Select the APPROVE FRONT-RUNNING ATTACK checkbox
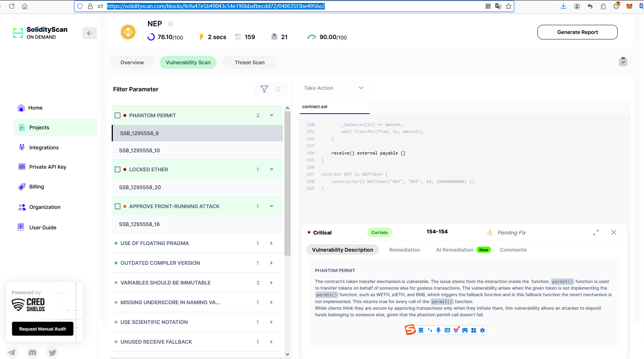 point(118,206)
